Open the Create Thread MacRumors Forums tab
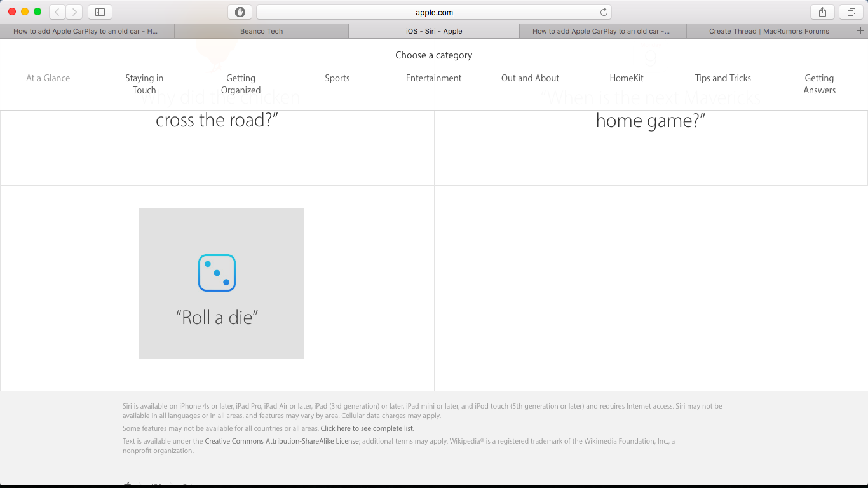868x488 pixels. click(x=769, y=31)
